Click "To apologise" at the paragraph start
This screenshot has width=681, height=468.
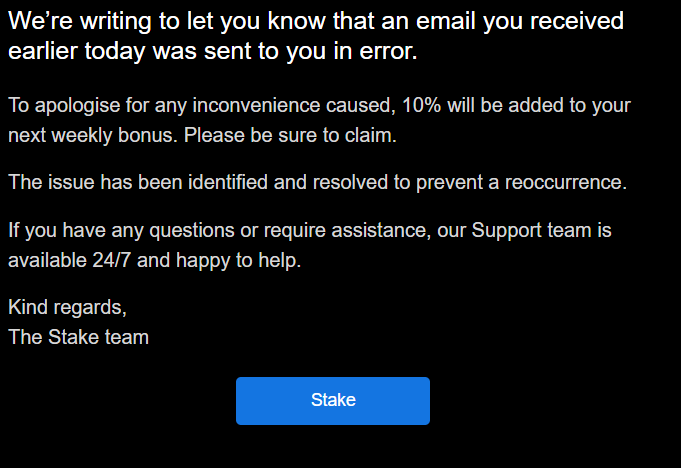tap(58, 105)
